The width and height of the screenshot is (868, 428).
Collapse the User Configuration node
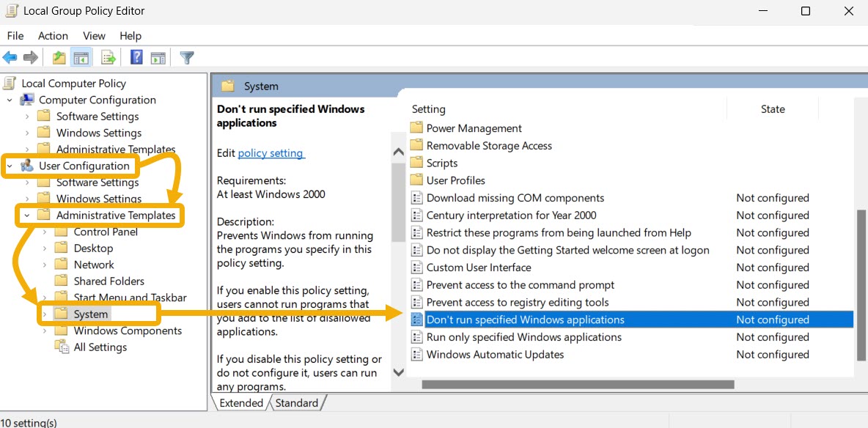click(10, 166)
